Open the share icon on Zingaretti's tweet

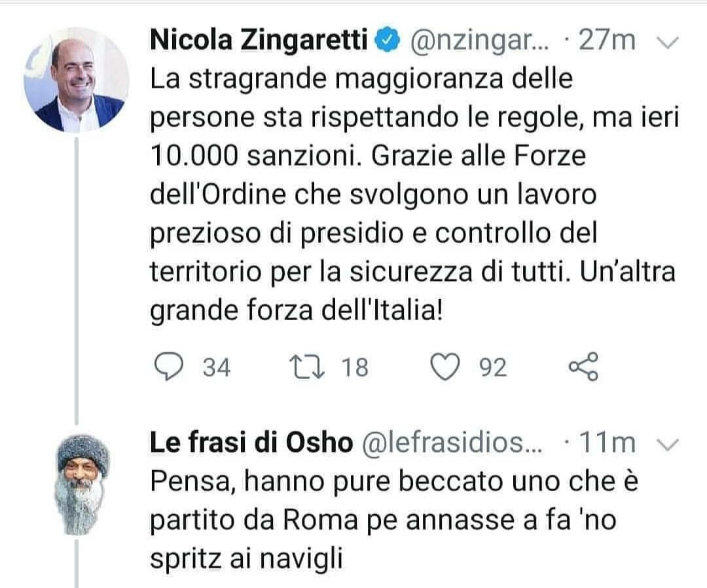point(583,367)
